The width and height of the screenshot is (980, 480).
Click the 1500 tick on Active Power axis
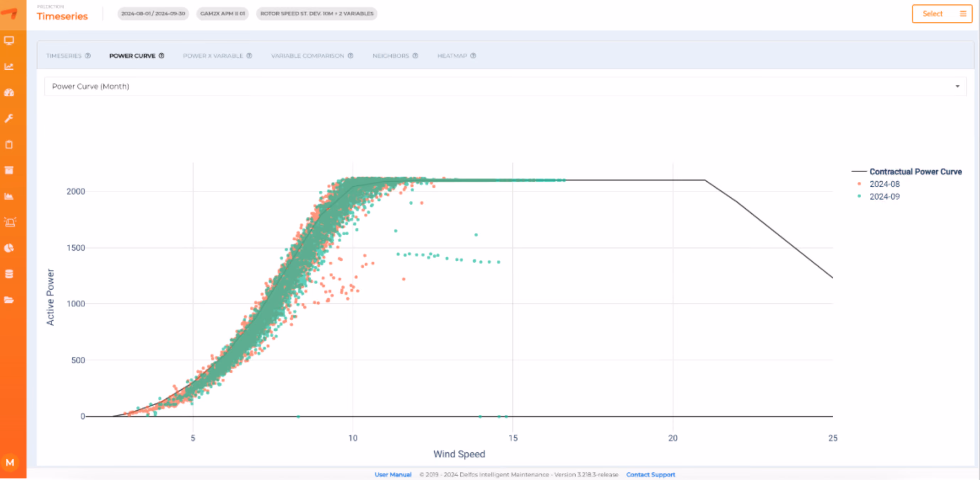pos(76,248)
